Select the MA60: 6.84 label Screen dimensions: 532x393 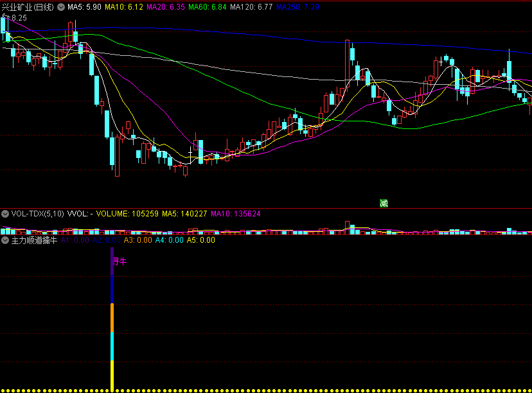point(208,7)
